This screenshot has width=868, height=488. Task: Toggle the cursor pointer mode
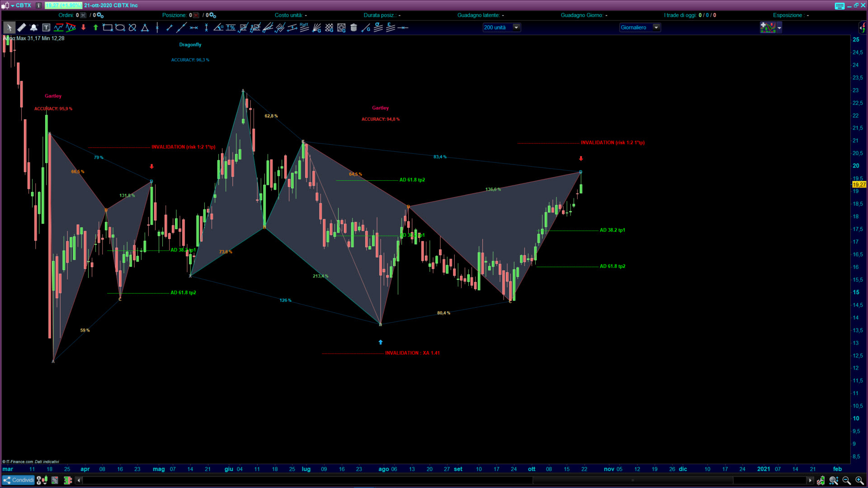pos(9,28)
